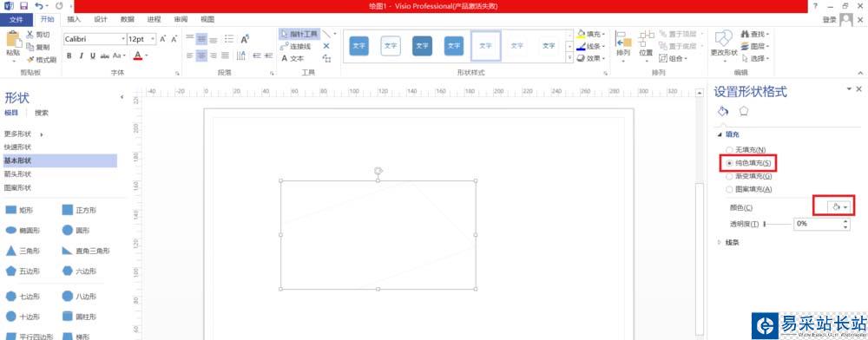The height and width of the screenshot is (340, 868).
Task: Collapse the Shapes pane with arrow
Action: tap(122, 97)
